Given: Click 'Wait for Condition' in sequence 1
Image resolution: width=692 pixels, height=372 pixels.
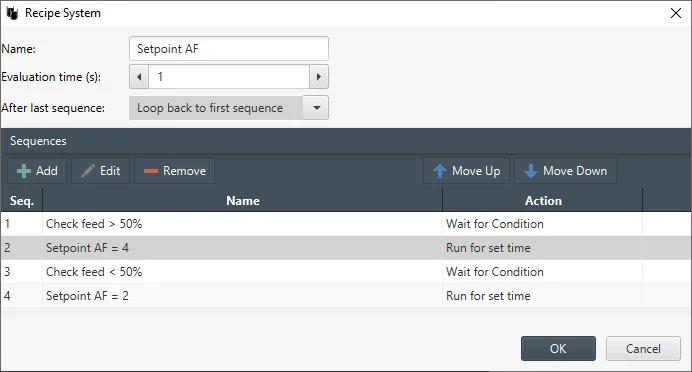Looking at the screenshot, I should tap(495, 224).
